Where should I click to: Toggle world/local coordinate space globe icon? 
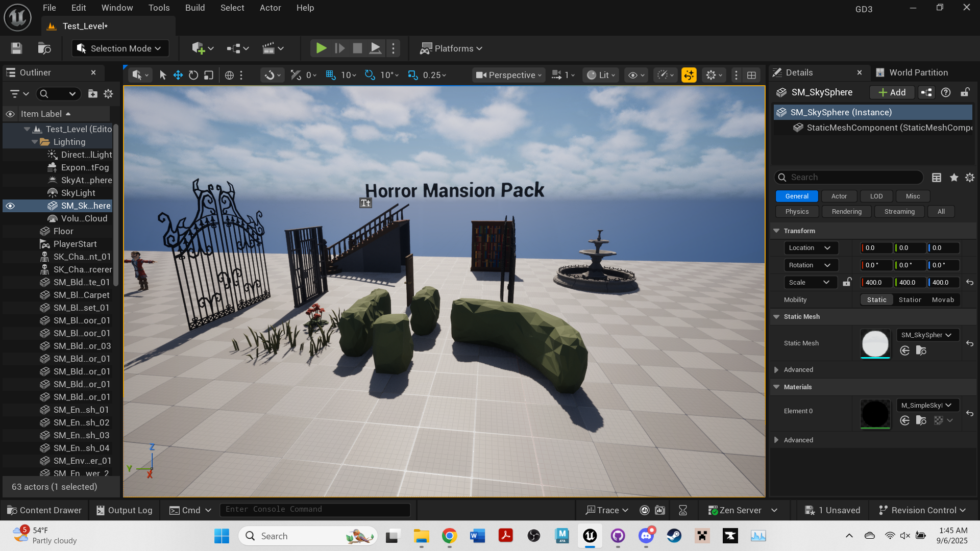(x=229, y=75)
